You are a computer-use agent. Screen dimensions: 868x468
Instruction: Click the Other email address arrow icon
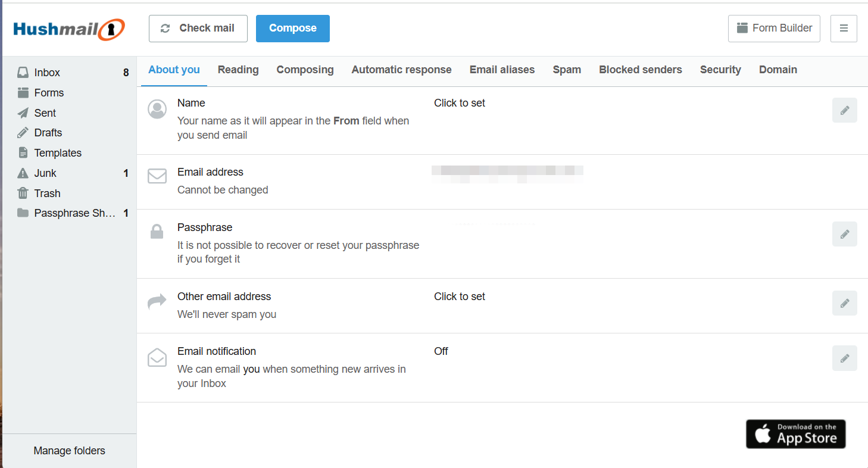[157, 302]
